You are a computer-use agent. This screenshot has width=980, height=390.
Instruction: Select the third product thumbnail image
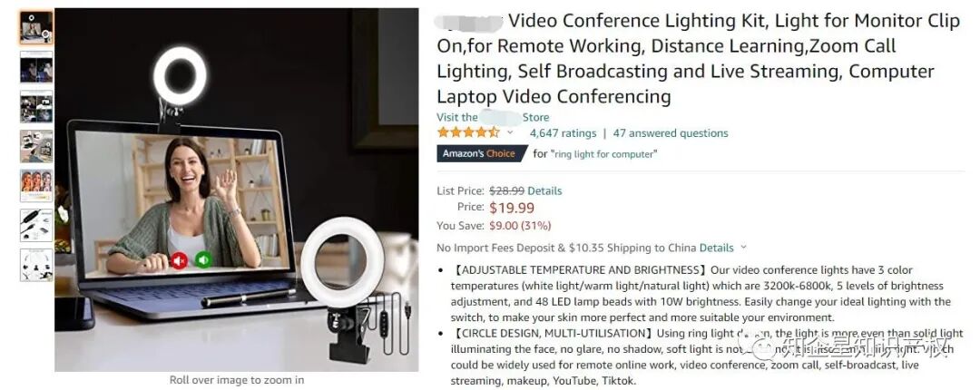click(x=36, y=107)
